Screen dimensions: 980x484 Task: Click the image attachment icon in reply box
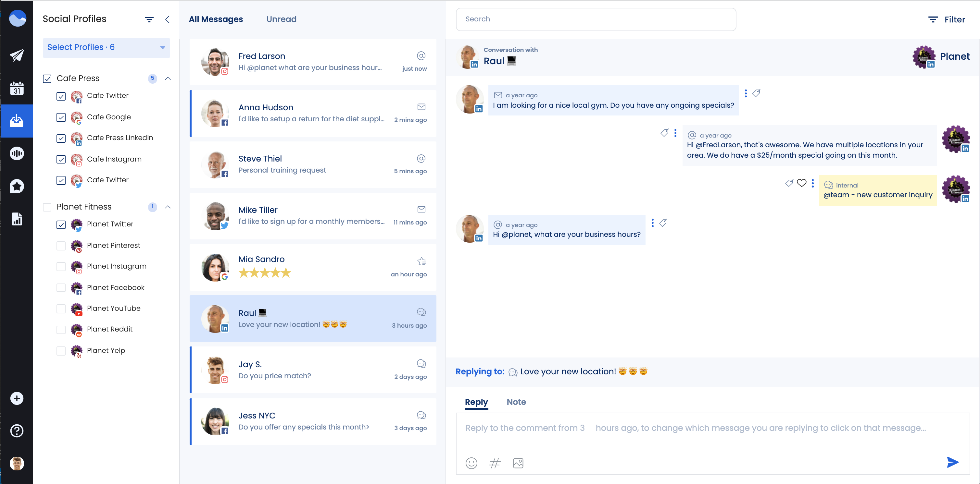click(x=518, y=463)
